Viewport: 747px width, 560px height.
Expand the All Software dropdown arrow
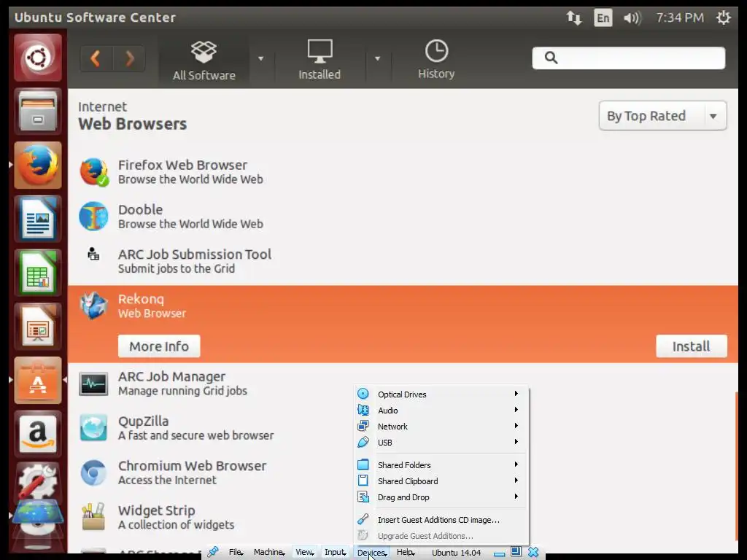[x=260, y=58]
